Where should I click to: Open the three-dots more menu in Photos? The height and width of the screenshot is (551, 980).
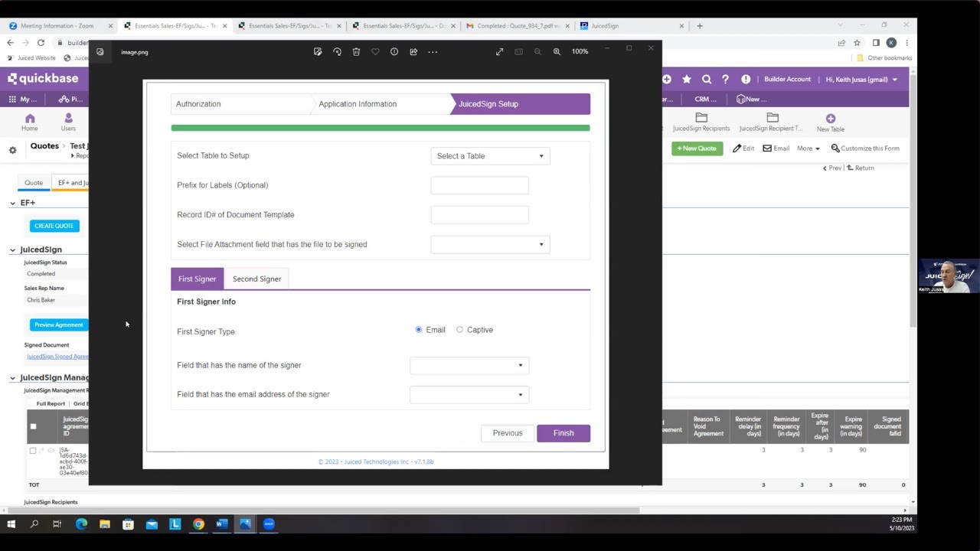(433, 52)
